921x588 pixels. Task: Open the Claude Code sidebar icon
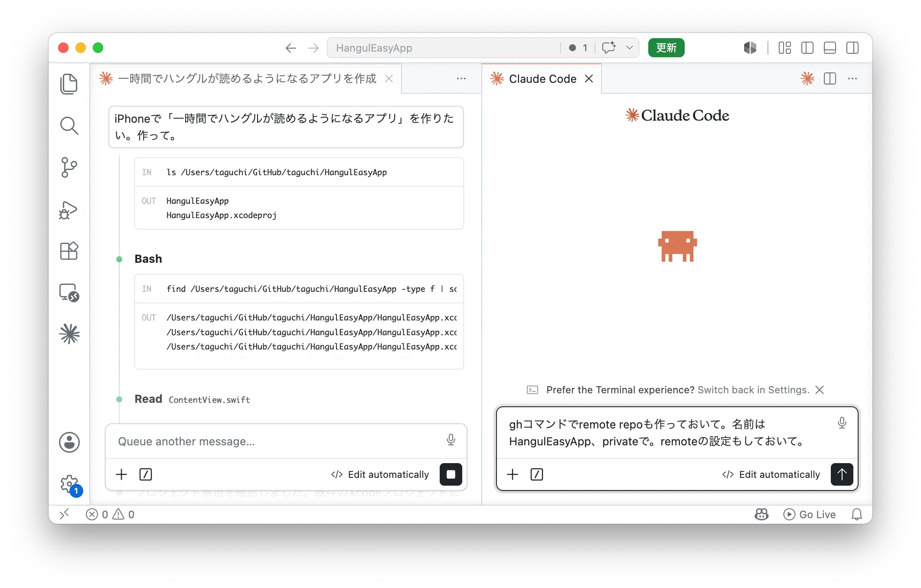tap(69, 334)
